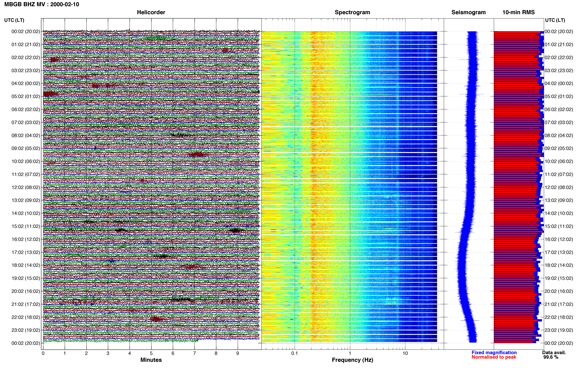Click the left 'UTC (LT)' axis label
Image resolution: width=588 pixels, height=368 pixels.
[x=14, y=20]
